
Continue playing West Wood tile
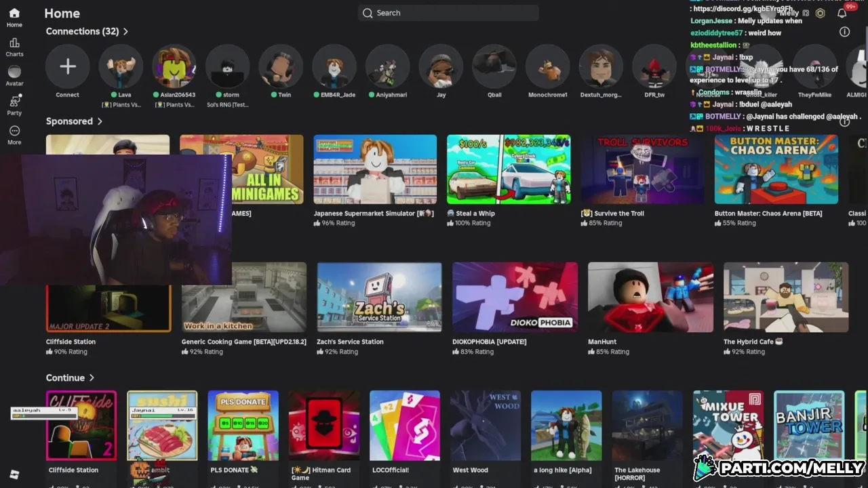(x=486, y=426)
